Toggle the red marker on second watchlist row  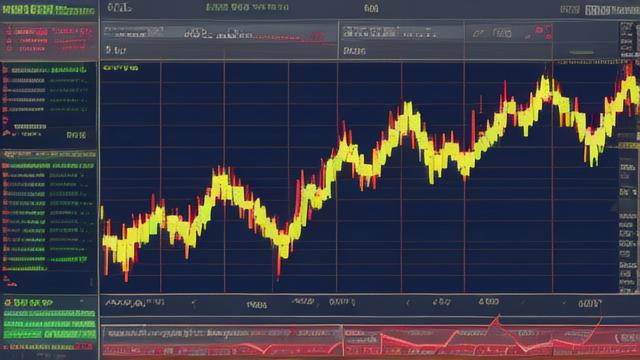[5, 80]
